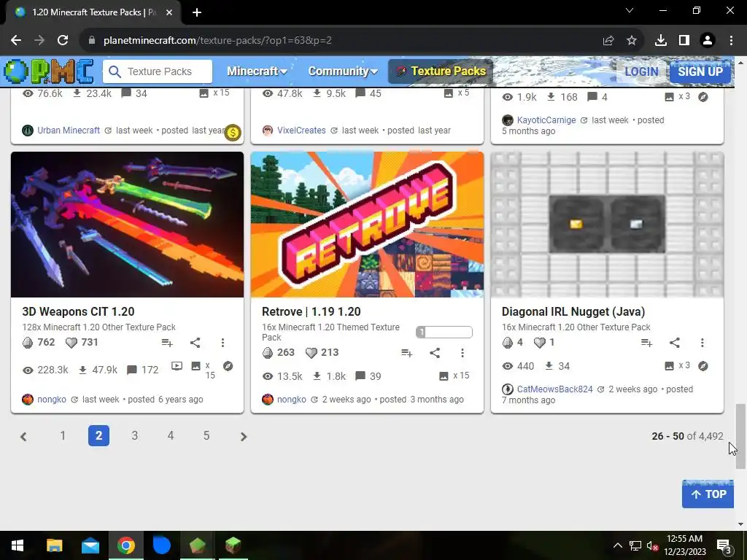Click compass icon on Diagonal IRL Nugget card
This screenshot has width=747, height=560.
[703, 366]
